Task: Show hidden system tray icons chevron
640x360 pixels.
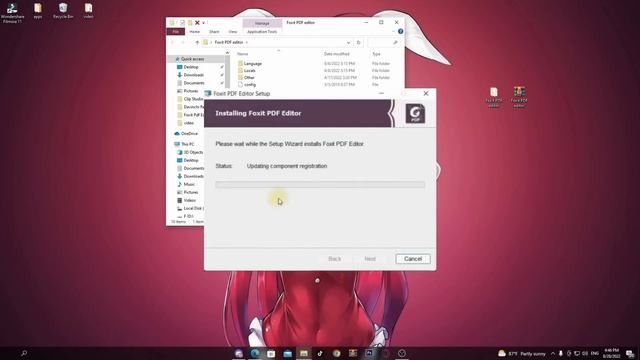Action: [x=553, y=353]
